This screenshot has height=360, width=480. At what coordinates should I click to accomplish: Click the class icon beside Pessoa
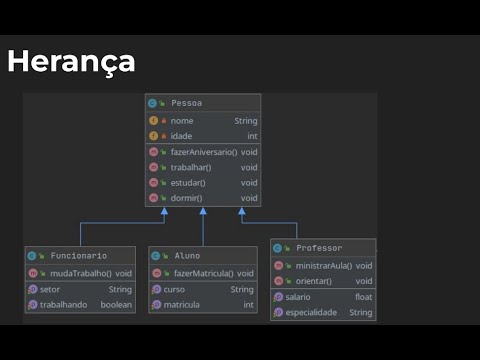click(x=152, y=103)
